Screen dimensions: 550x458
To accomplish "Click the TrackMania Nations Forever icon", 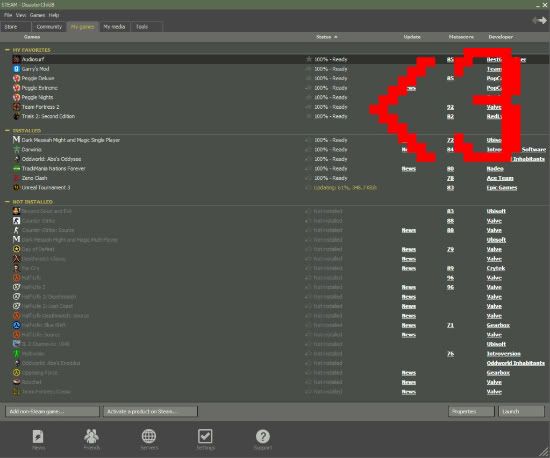I will pyautogui.click(x=16, y=168).
